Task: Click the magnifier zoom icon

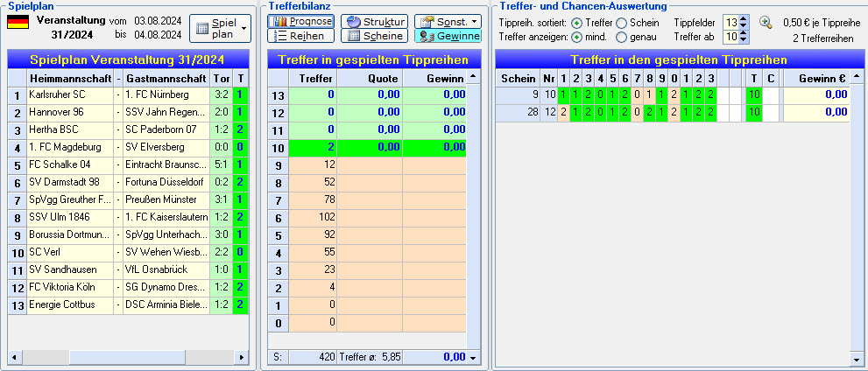Action: (766, 23)
